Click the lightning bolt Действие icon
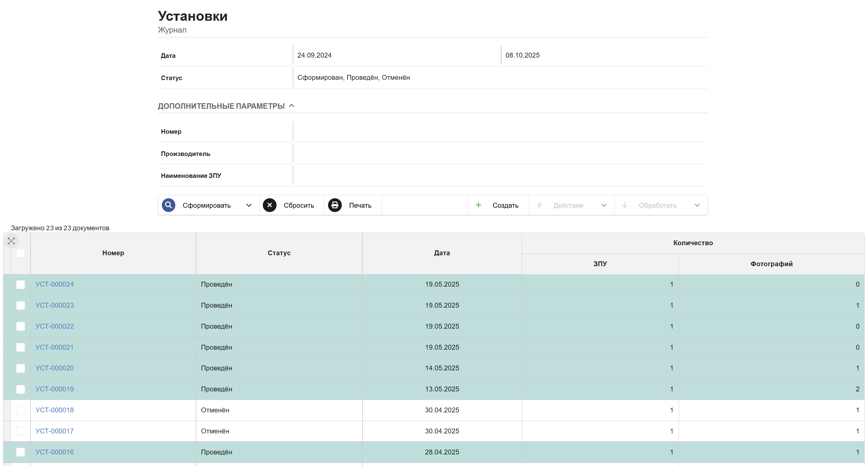 [539, 205]
